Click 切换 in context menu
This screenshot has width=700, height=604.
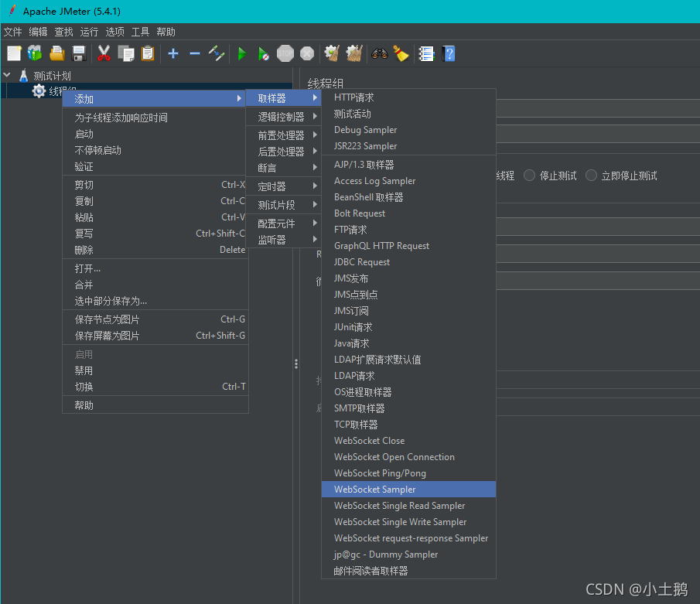click(155, 387)
